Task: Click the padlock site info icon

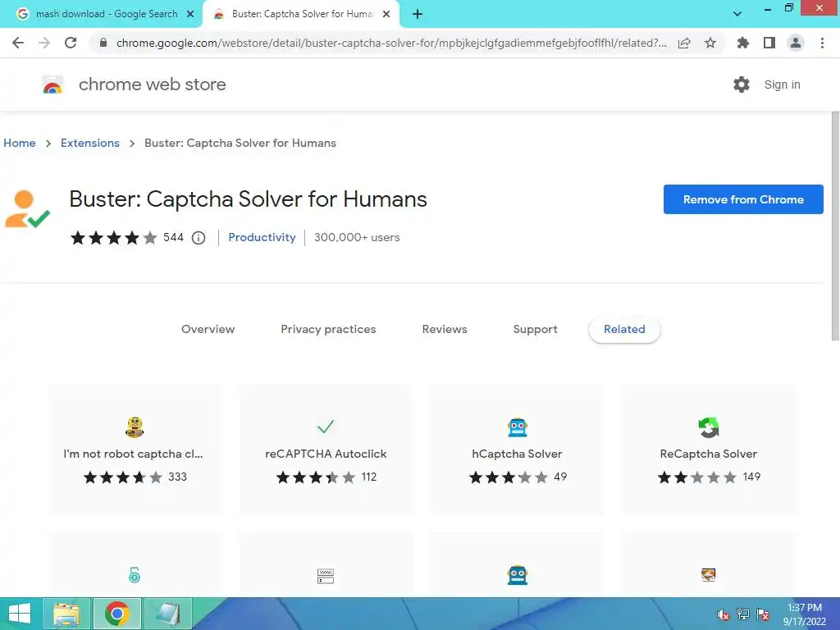Action: pos(103,43)
